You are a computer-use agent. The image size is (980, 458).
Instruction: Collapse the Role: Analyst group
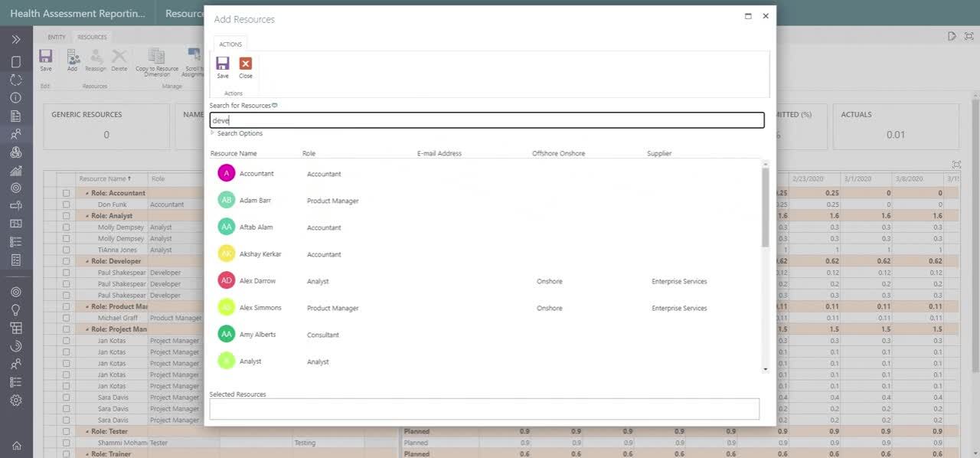[87, 216]
